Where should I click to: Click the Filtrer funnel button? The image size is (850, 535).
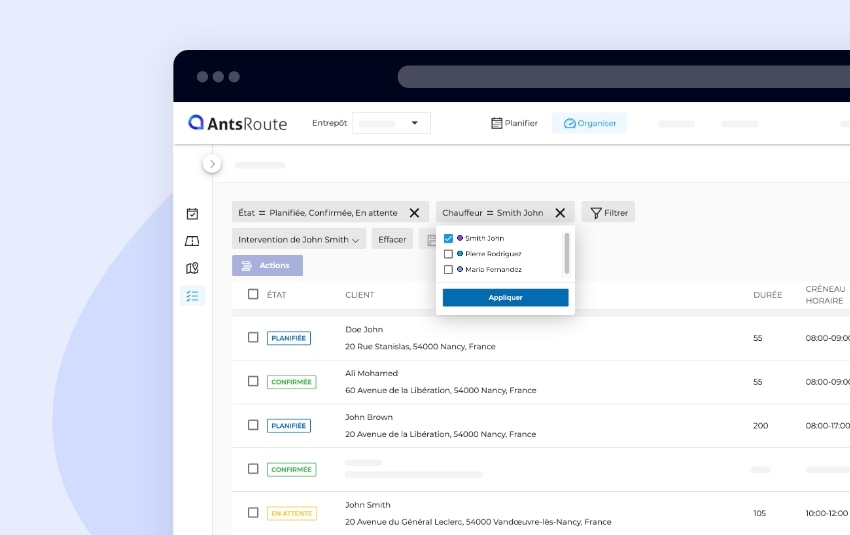[x=608, y=212]
